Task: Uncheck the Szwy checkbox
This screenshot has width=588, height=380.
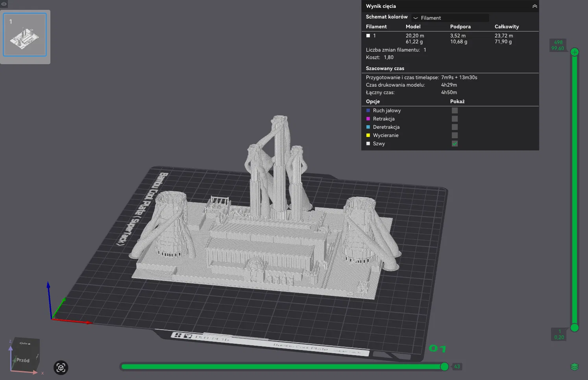Action: click(455, 144)
